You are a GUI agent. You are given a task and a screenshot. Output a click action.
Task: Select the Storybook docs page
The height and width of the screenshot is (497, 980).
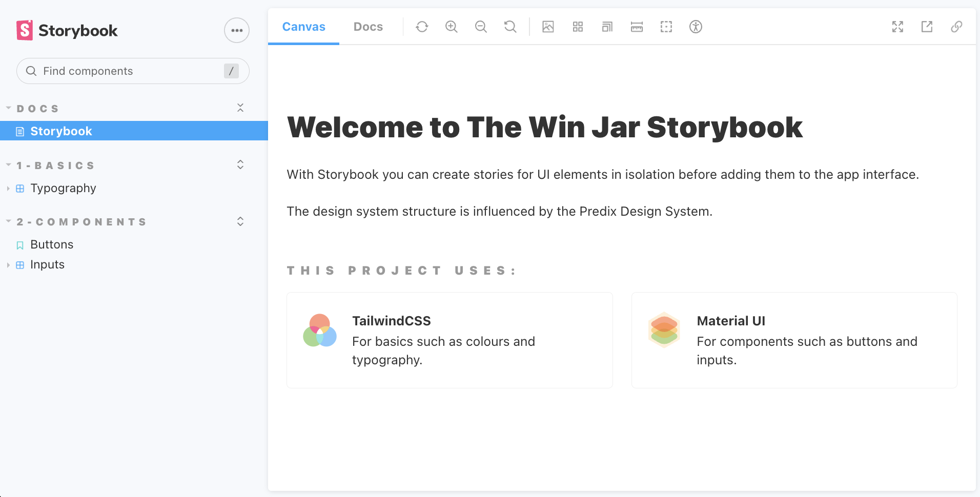point(134,131)
